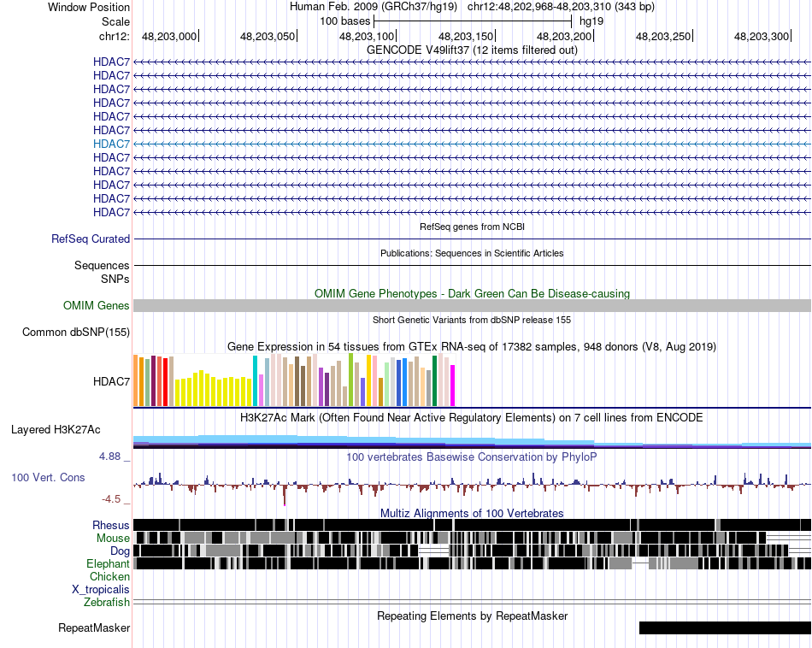Open Short Genetic Variants from dbSNP title
Screen dimensions: 812x648
472,320
